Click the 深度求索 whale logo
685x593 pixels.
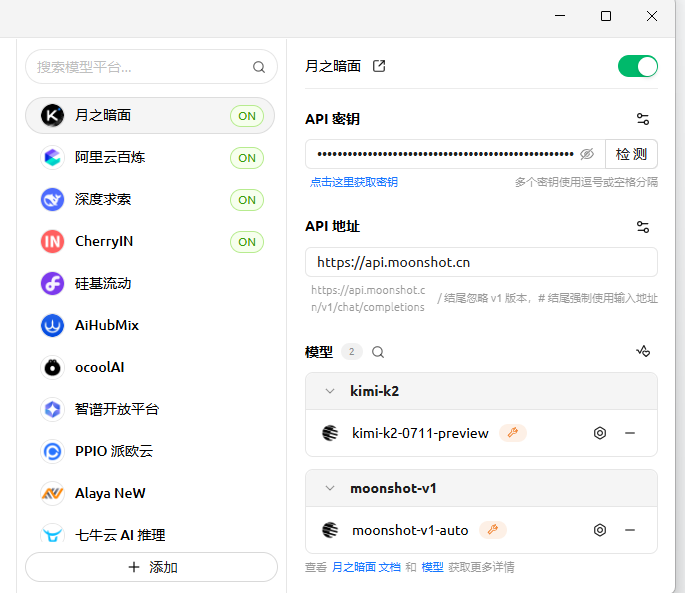[52, 199]
